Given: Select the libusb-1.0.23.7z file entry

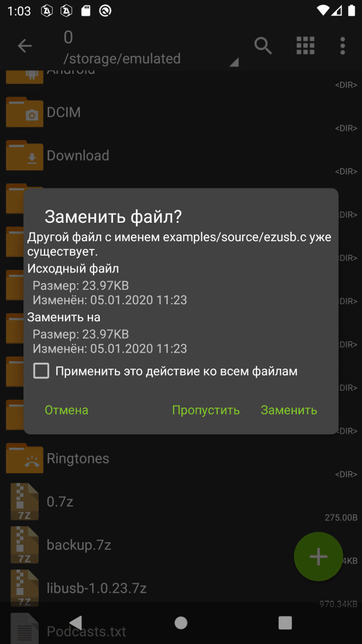Looking at the screenshot, I should pyautogui.click(x=181, y=588).
